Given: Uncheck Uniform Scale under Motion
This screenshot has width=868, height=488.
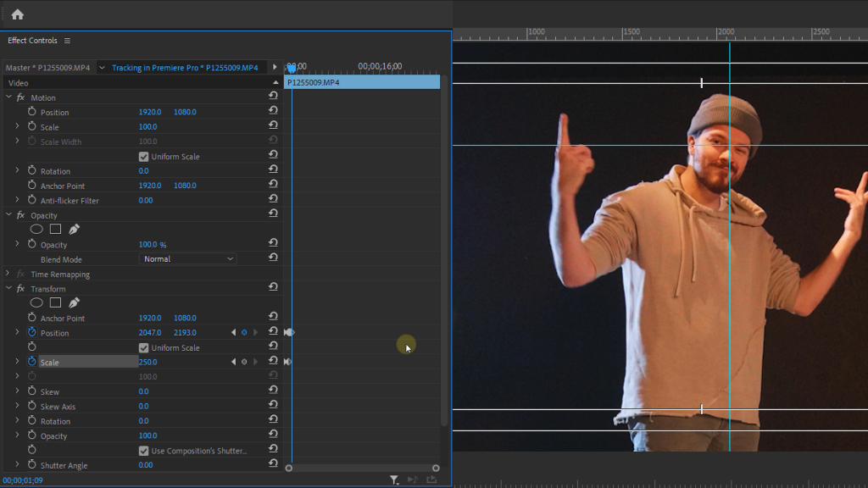Looking at the screenshot, I should click(x=143, y=157).
